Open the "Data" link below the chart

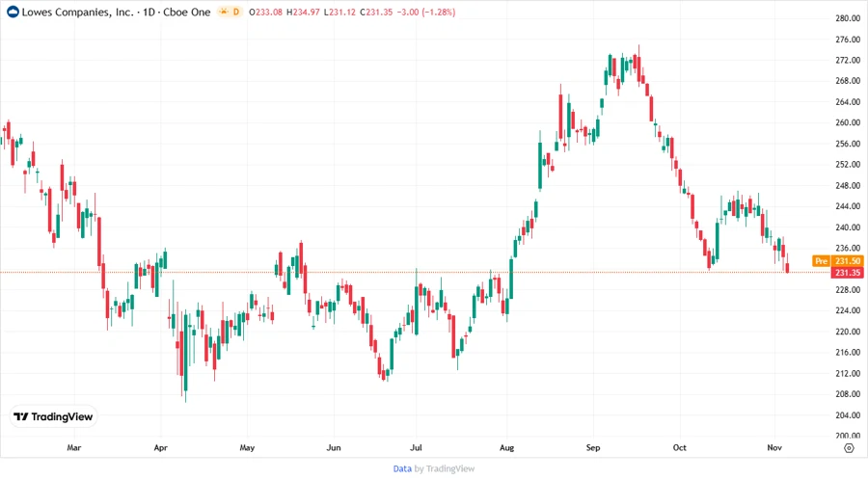[402, 468]
